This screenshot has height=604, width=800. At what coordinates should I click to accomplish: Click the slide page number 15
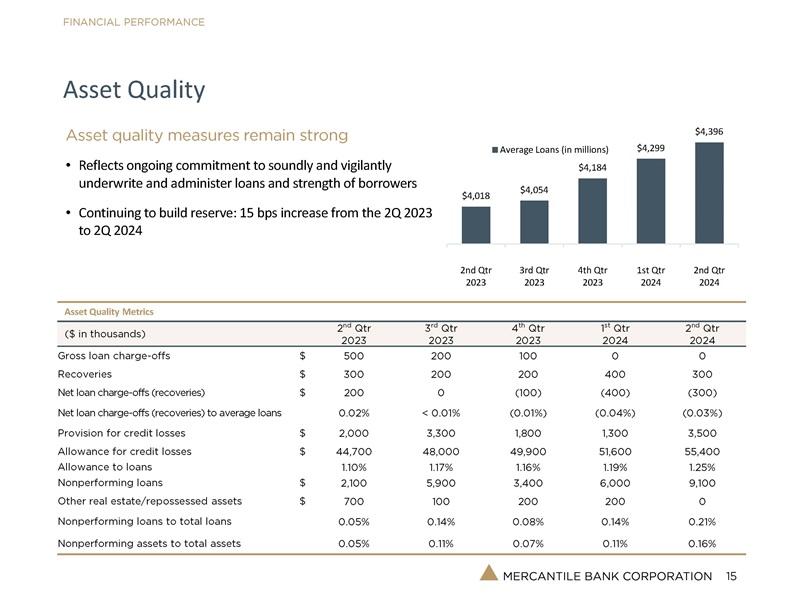pos(731,577)
